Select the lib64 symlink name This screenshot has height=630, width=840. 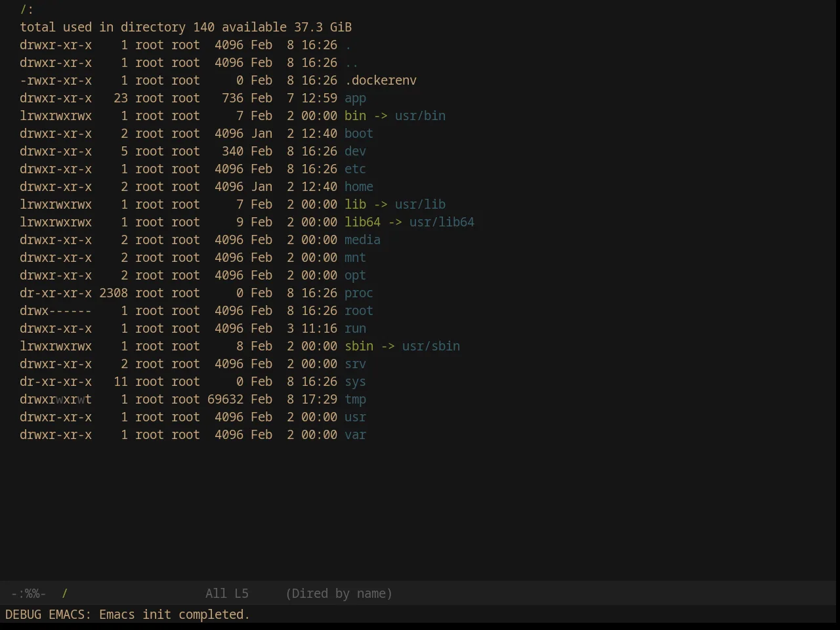tap(362, 222)
